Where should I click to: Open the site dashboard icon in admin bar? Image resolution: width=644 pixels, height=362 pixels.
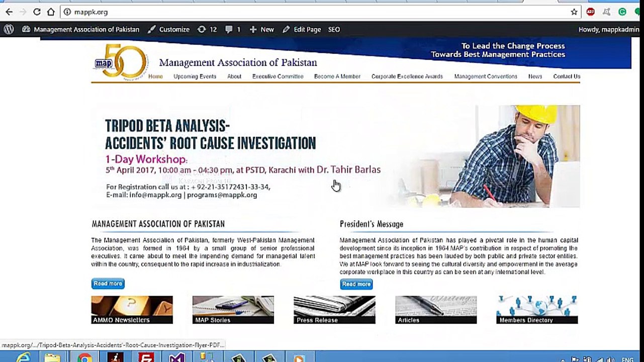click(x=26, y=29)
